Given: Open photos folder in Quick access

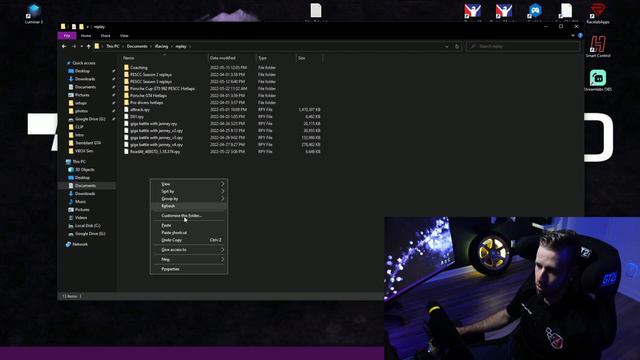Looking at the screenshot, I should pos(81,111).
